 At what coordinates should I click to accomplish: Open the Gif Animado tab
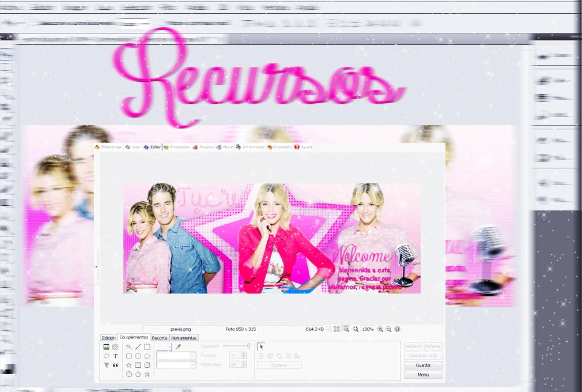tap(250, 147)
